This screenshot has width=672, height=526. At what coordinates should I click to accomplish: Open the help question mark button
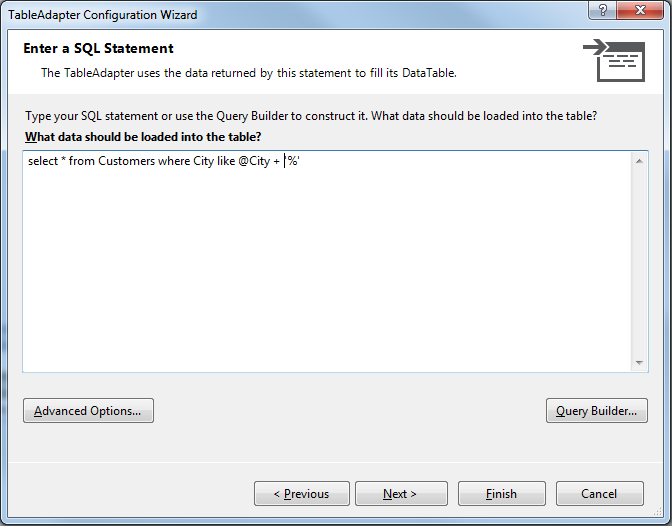click(602, 10)
